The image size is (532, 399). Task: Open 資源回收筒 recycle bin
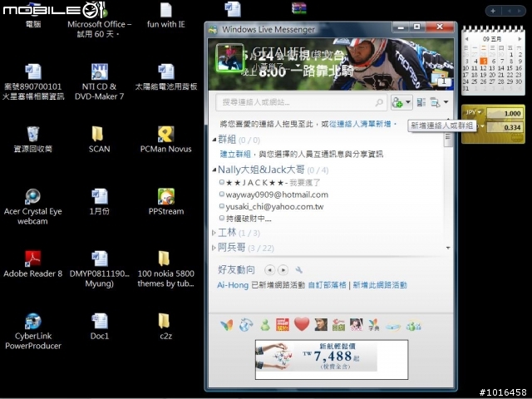(33, 139)
